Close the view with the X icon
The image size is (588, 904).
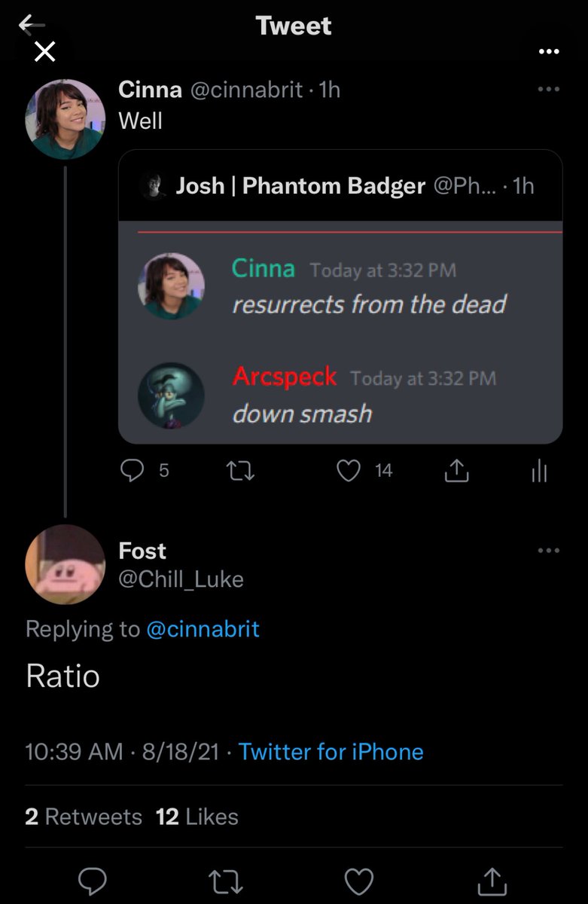coord(45,52)
